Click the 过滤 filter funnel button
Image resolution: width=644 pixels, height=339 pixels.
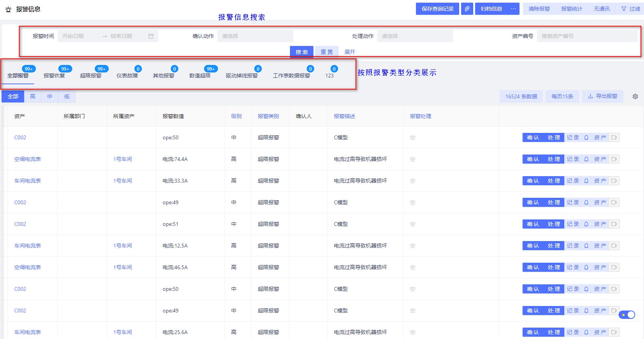coord(630,9)
